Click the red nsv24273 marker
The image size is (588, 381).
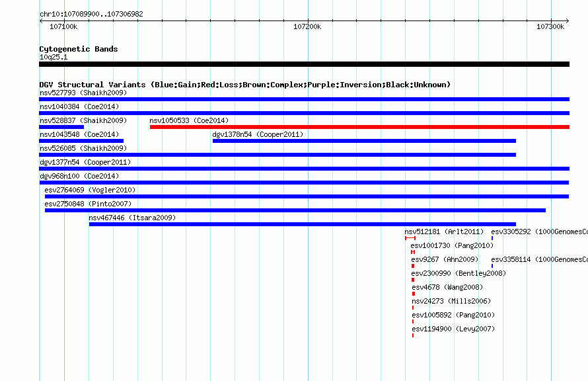click(413, 308)
